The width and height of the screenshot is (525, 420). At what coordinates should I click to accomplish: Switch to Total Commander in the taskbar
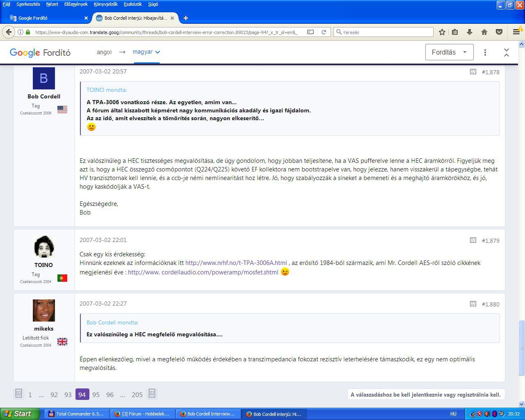[x=77, y=414]
